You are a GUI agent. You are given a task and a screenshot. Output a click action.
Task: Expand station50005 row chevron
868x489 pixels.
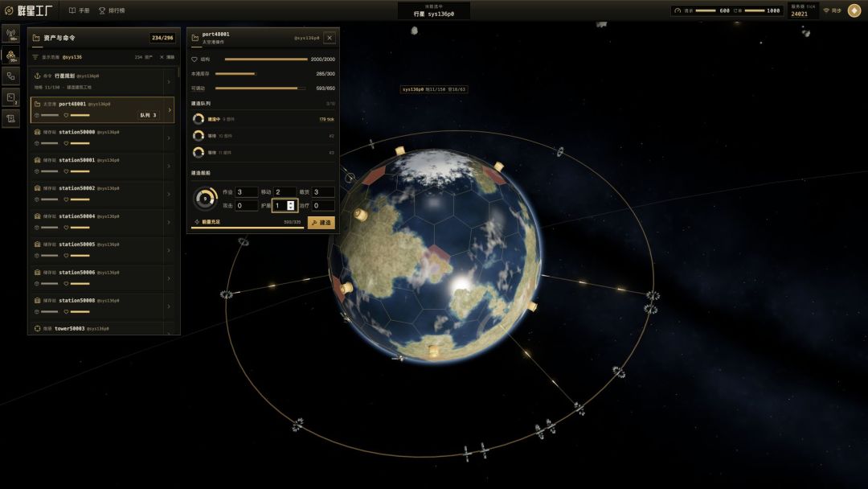click(169, 250)
